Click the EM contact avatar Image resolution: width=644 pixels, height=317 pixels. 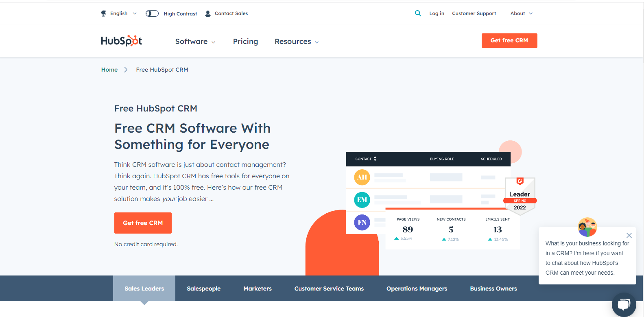click(x=362, y=200)
